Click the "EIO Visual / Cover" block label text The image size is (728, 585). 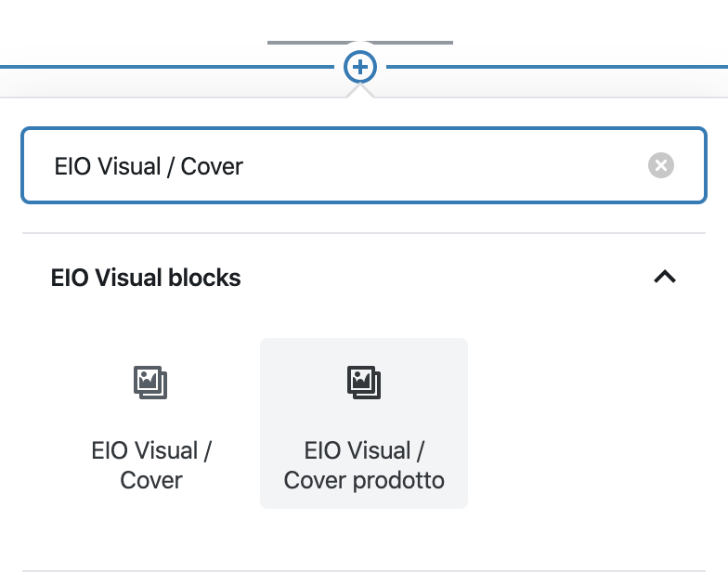[x=150, y=465]
